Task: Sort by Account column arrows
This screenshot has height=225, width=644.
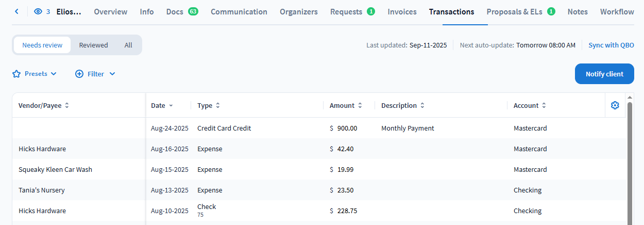Action: click(544, 105)
